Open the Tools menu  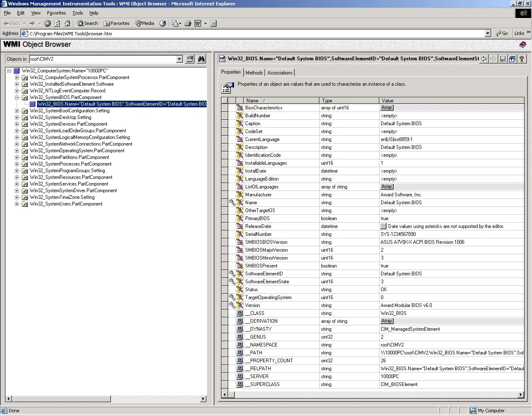(78, 13)
